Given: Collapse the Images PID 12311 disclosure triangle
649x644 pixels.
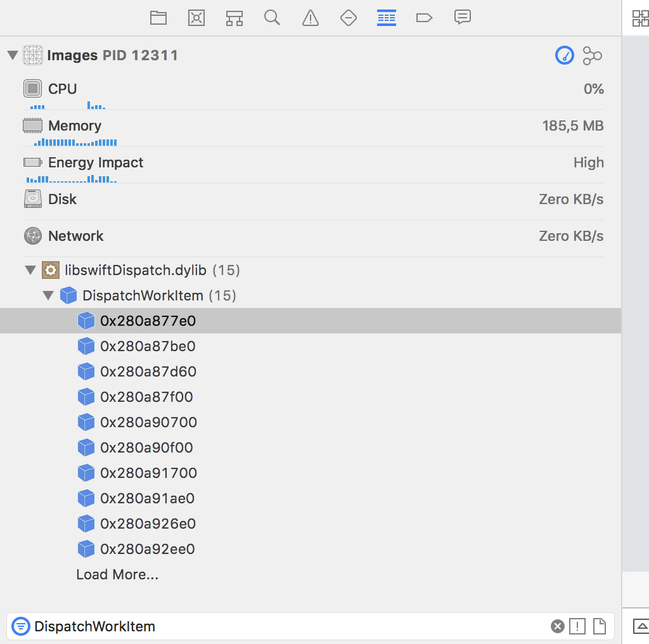Looking at the screenshot, I should [x=12, y=55].
